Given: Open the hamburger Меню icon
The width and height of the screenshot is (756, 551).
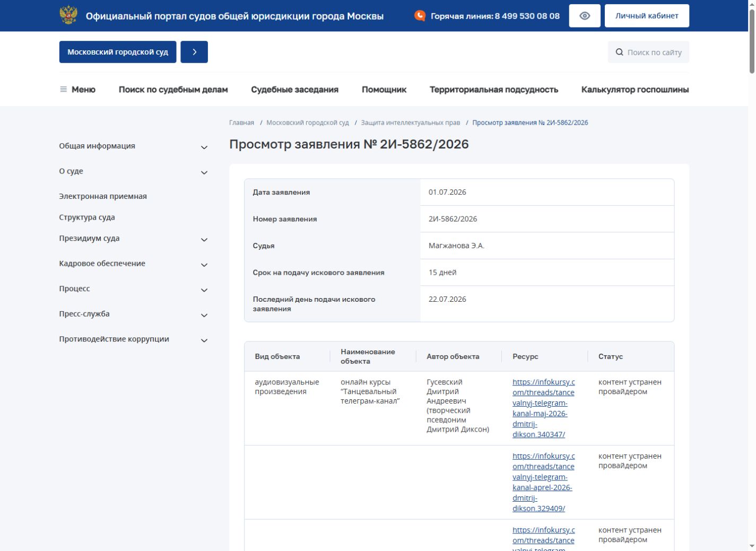Looking at the screenshot, I should point(64,89).
